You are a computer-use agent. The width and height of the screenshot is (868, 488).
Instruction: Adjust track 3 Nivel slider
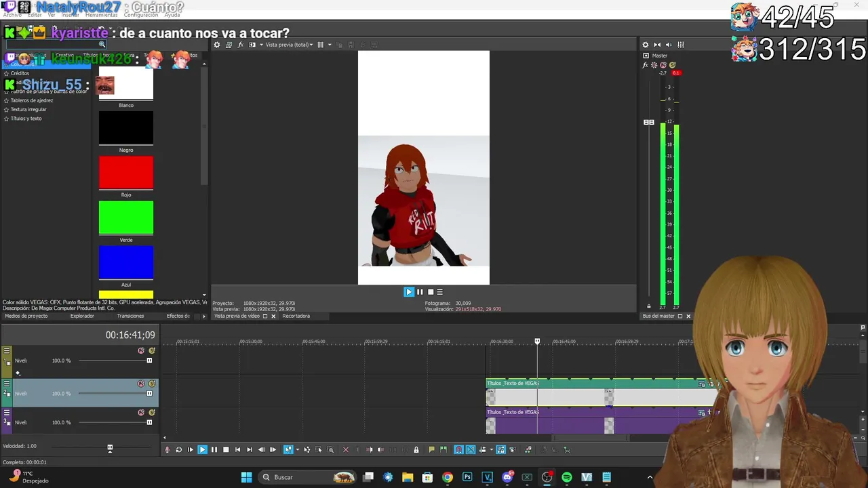point(149,422)
